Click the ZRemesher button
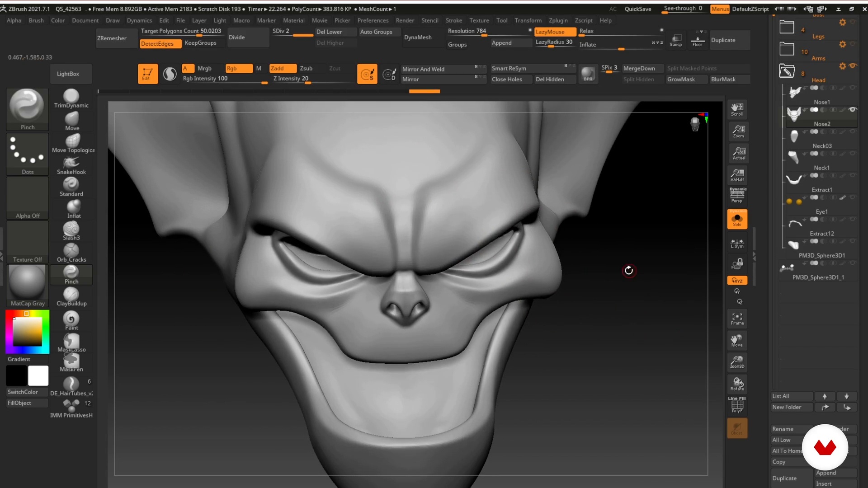The image size is (868, 488). (x=116, y=38)
